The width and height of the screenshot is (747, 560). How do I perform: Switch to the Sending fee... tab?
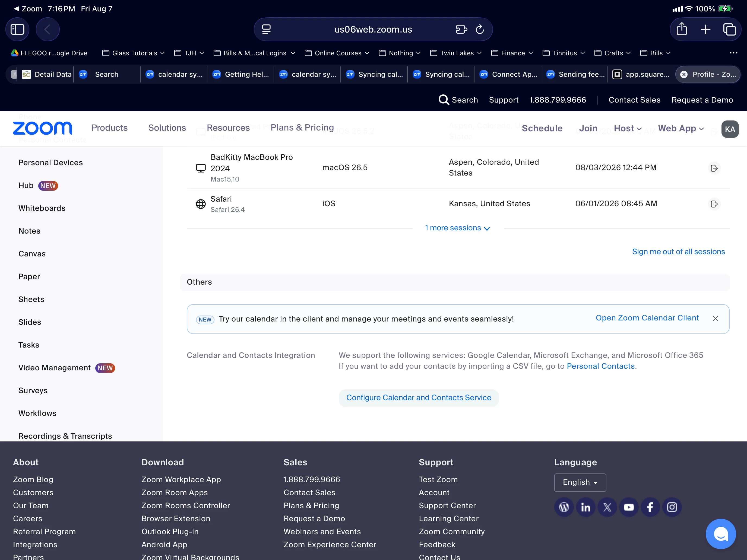coord(575,74)
